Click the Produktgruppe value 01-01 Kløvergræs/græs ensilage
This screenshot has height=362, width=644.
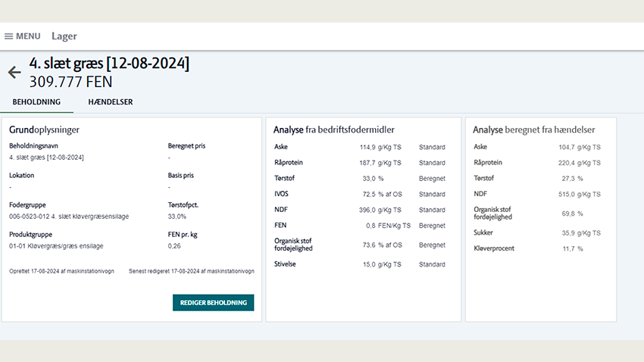(x=56, y=246)
